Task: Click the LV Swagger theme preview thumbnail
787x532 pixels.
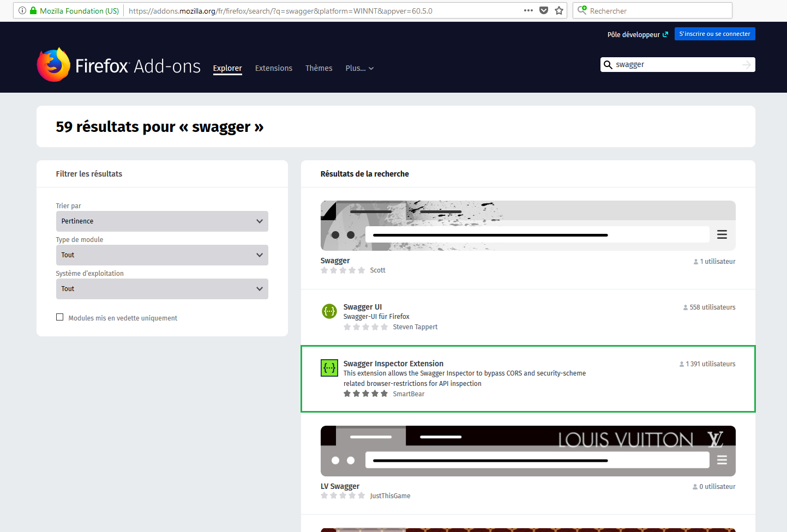Action: 527,451
